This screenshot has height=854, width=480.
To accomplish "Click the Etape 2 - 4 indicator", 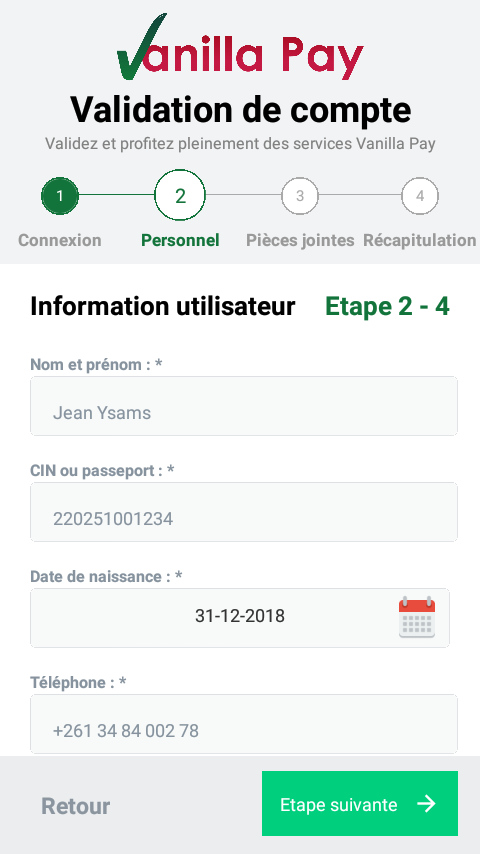I will coord(387,307).
